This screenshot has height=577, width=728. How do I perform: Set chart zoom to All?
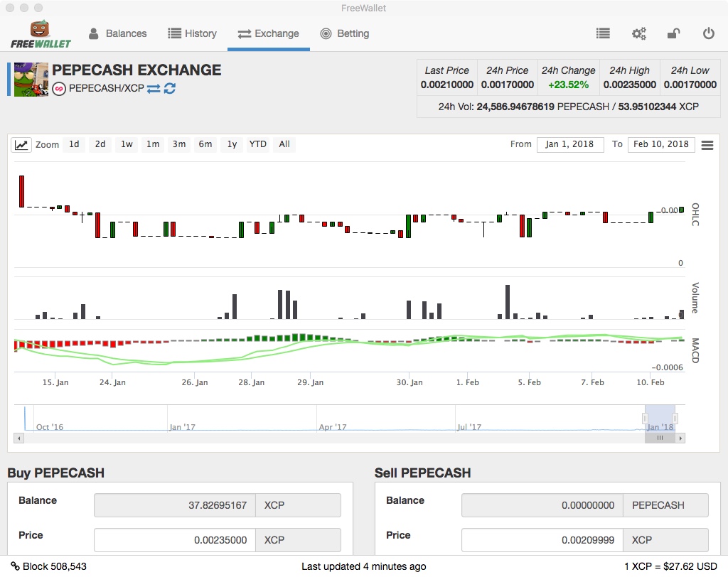(284, 144)
